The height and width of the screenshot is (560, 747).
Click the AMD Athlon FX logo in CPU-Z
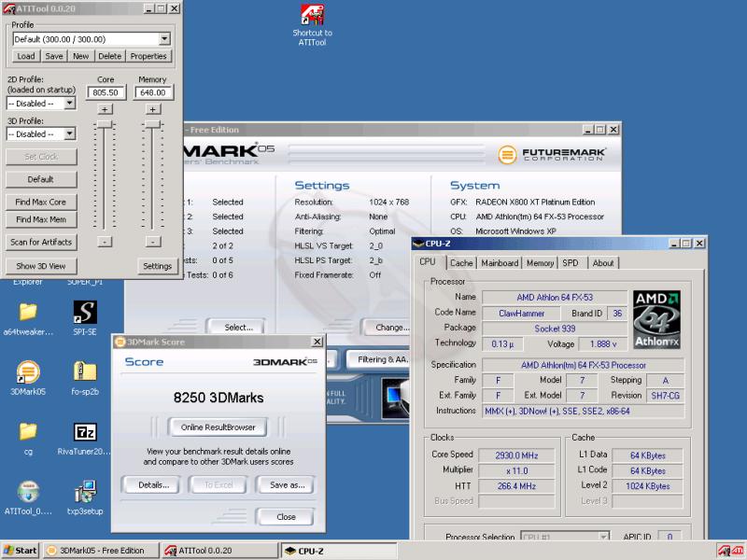[657, 319]
